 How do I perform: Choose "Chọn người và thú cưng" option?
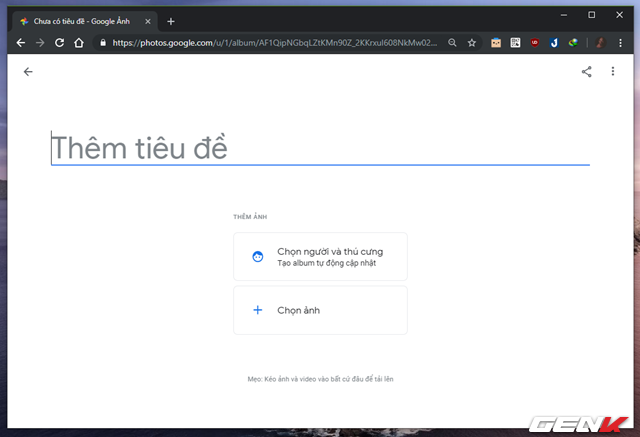point(320,257)
